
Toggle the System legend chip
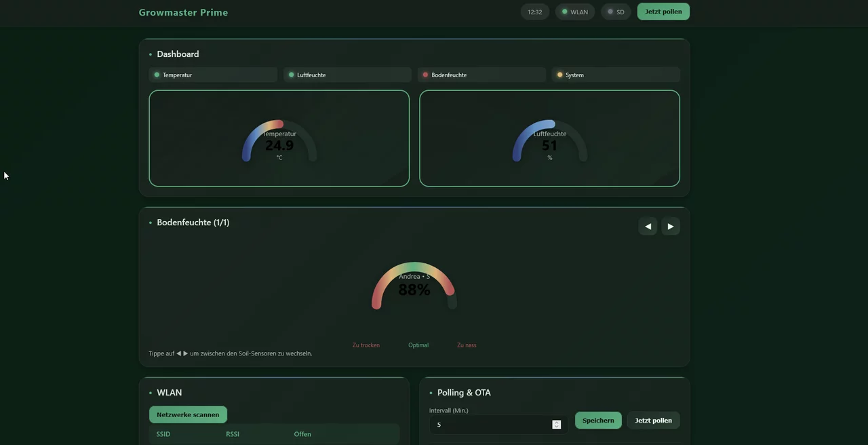tap(616, 75)
